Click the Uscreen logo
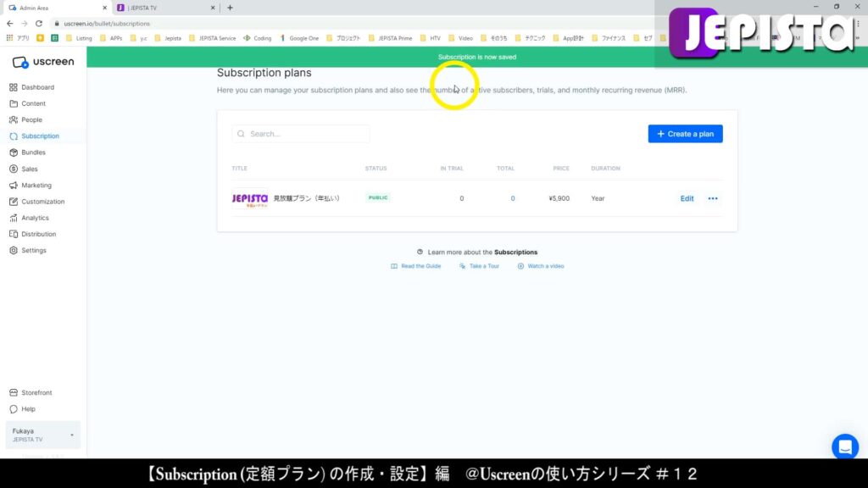The height and width of the screenshot is (488, 868). (x=43, y=62)
